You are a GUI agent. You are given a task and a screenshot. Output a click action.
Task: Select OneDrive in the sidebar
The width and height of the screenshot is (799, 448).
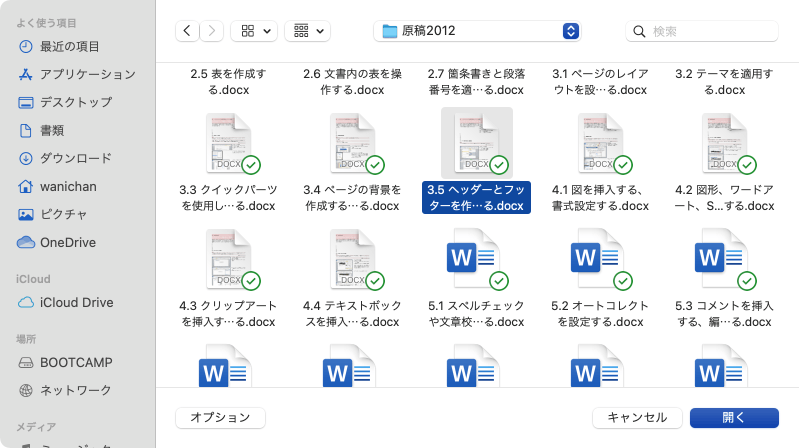click(57, 243)
